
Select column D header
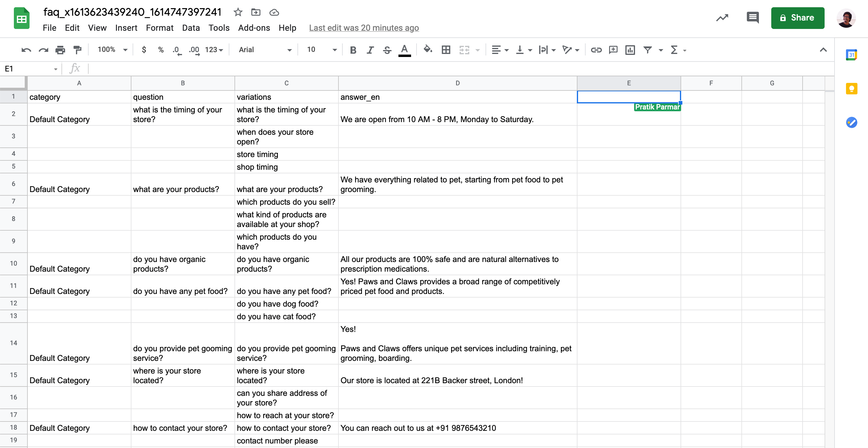coord(458,83)
